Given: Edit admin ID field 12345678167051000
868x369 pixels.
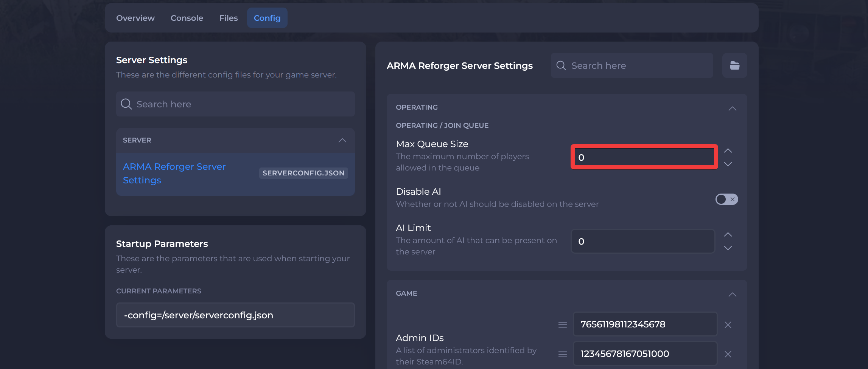Looking at the screenshot, I should click(x=645, y=353).
